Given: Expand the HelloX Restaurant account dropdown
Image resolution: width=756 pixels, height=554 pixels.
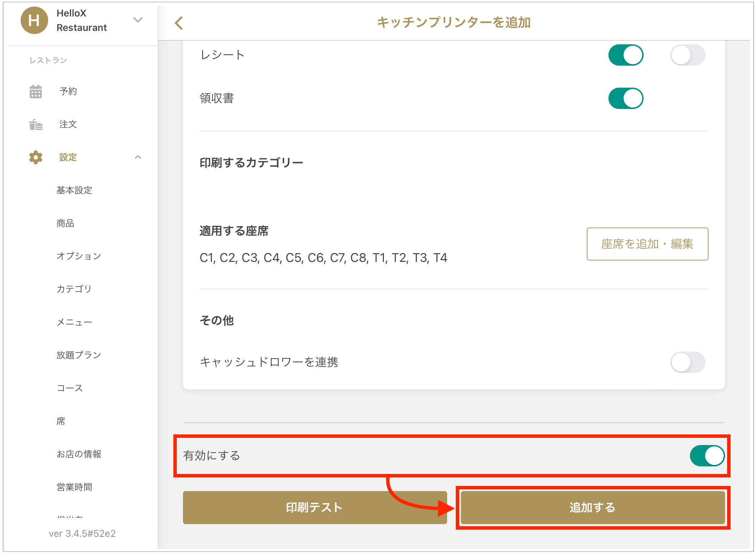Looking at the screenshot, I should pyautogui.click(x=138, y=20).
